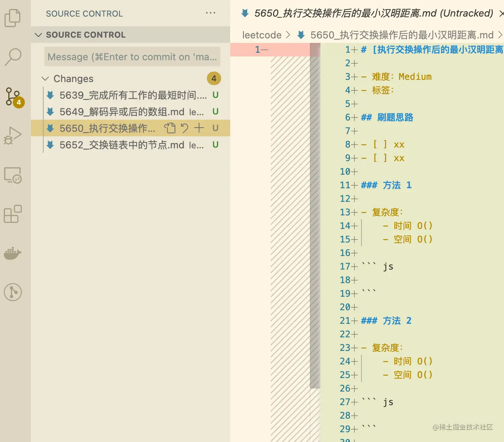Select 5639_完成所有工作的最短时间 file in Changes
Screen dimensions: 504x442
pyautogui.click(x=131, y=95)
